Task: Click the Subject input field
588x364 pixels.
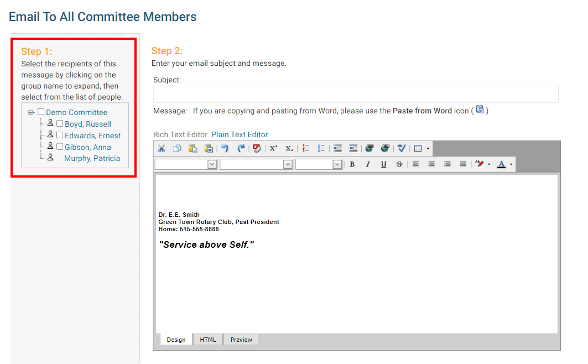Action: coord(356,95)
